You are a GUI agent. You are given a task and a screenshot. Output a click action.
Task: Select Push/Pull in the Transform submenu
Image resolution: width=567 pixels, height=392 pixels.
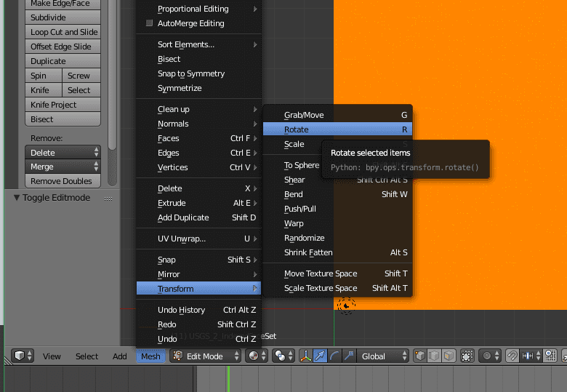[x=337, y=209]
